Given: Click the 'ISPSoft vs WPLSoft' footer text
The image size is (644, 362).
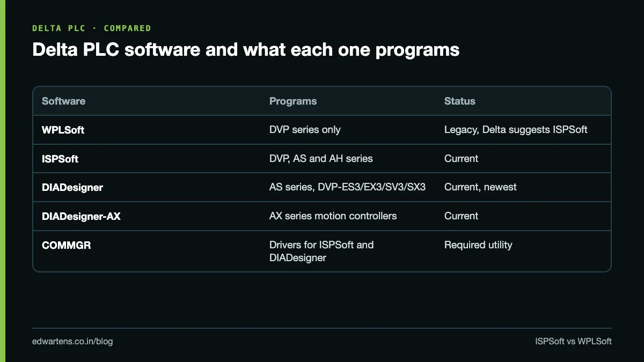Looking at the screenshot, I should coord(573,341).
